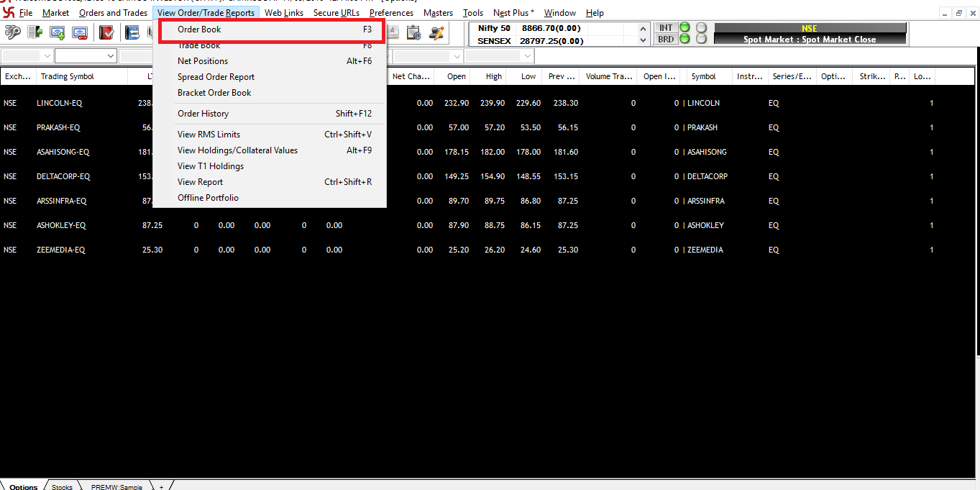The height and width of the screenshot is (490, 980).
Task: Open sell order entry (red minus icon)
Action: click(x=80, y=32)
